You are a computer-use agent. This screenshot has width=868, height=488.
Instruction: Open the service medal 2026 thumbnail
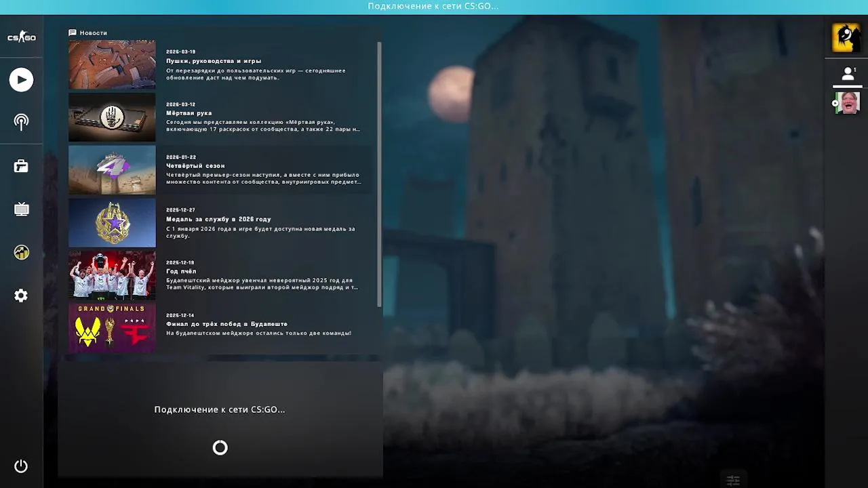pos(112,223)
